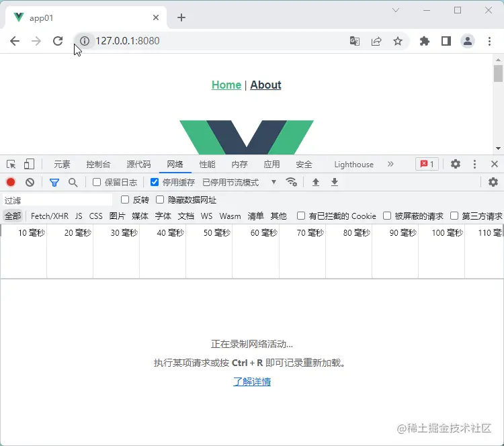
Task: Reload the page with the refresh icon
Action: (58, 41)
